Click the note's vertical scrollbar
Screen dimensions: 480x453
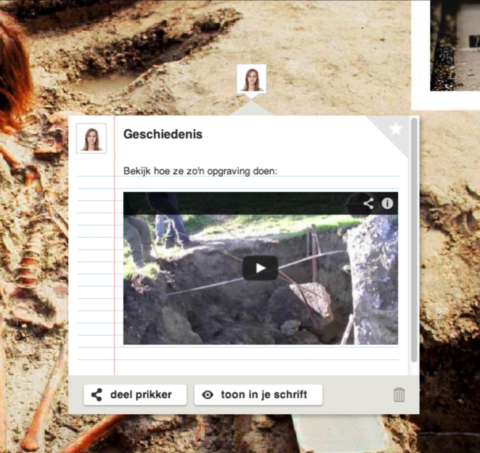pyautogui.click(x=414, y=239)
